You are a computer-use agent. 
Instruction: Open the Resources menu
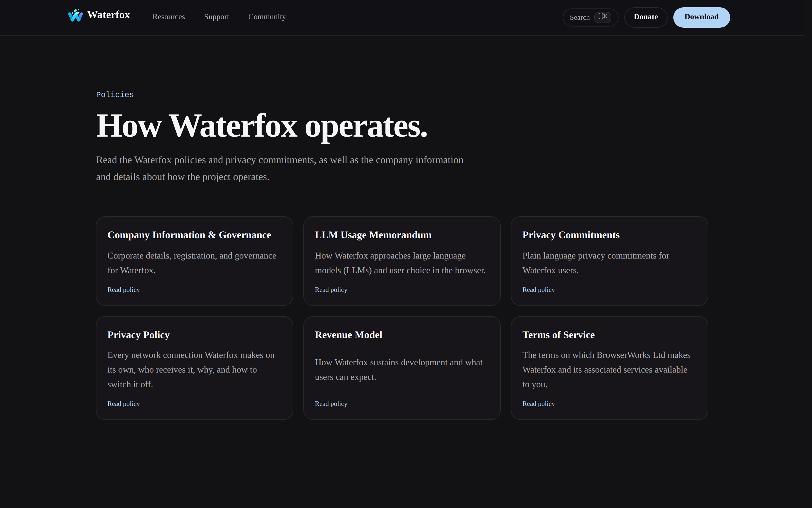point(168,17)
